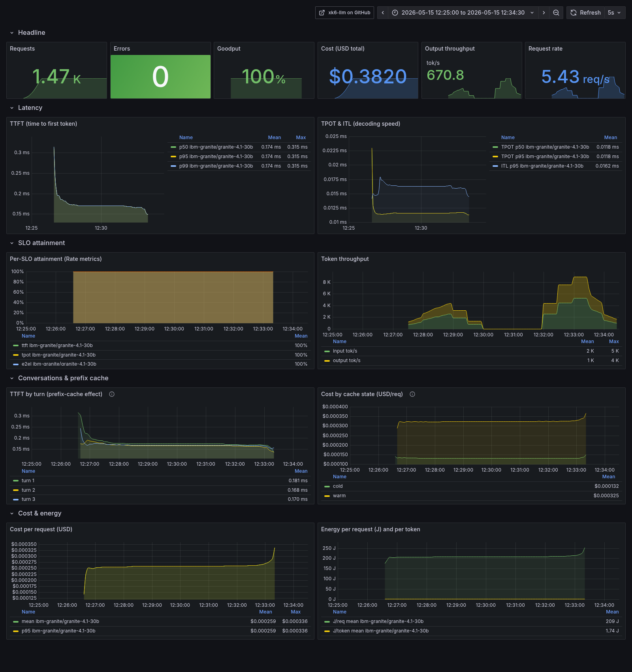
Task: Toggle p95 granite series in TTFT legend
Action: [216, 157]
